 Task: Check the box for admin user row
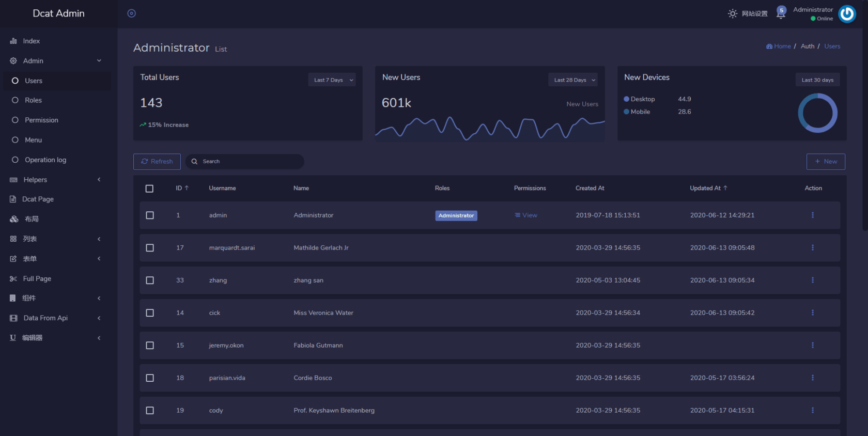click(150, 215)
